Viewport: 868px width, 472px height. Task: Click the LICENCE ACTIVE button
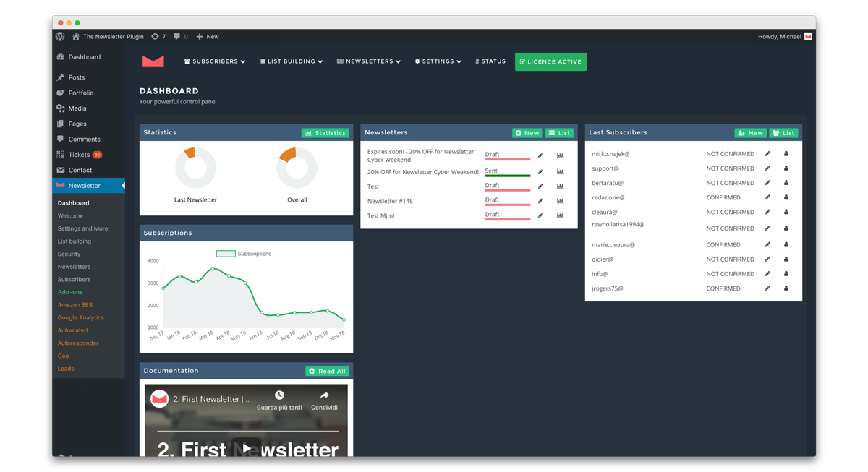tap(551, 61)
